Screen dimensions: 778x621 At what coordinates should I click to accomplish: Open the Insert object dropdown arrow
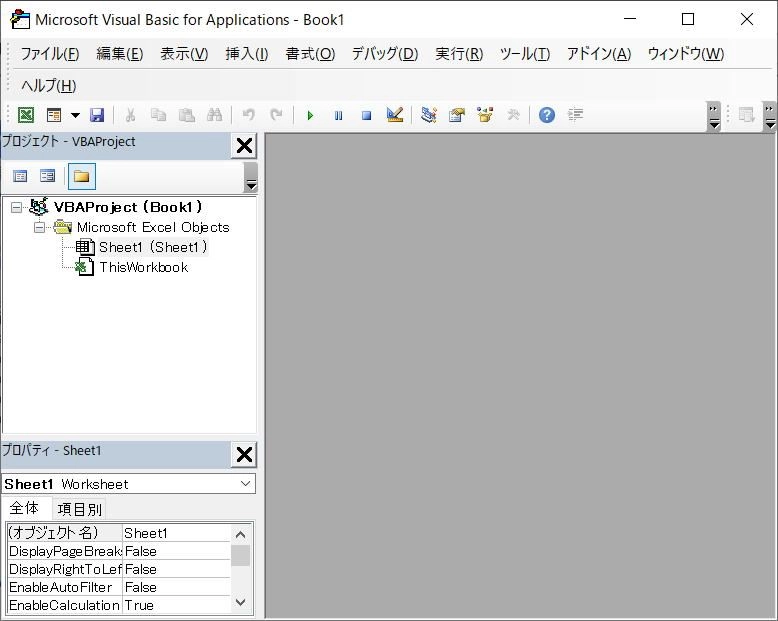(75, 115)
